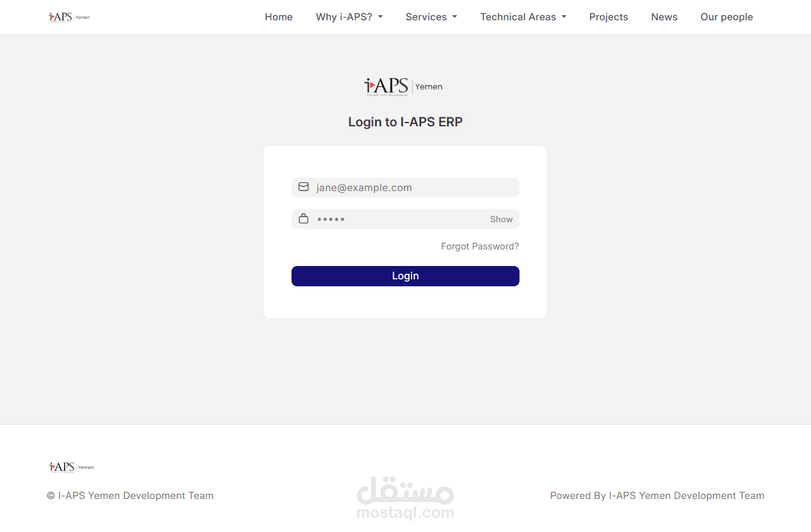Click 'Powered By I-APS Yemen Development Team' text
811x532 pixels.
[x=657, y=496]
